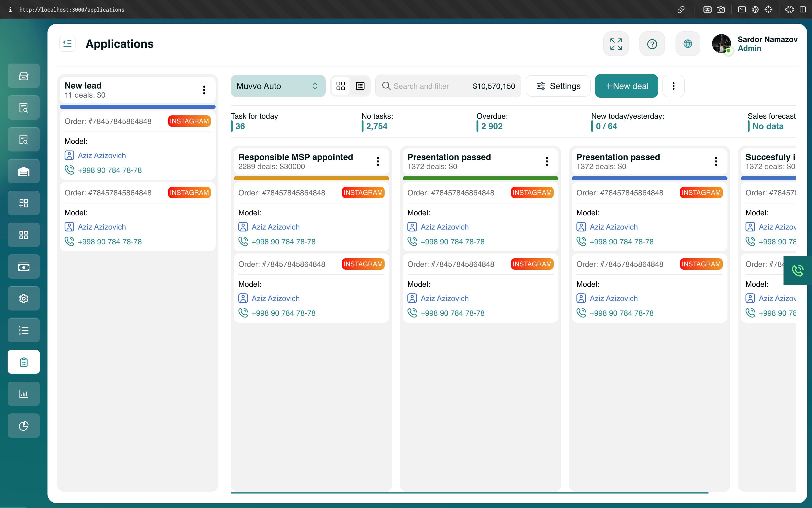Collapse the sidebar menu toggle
812x508 pixels.
pyautogui.click(x=67, y=44)
